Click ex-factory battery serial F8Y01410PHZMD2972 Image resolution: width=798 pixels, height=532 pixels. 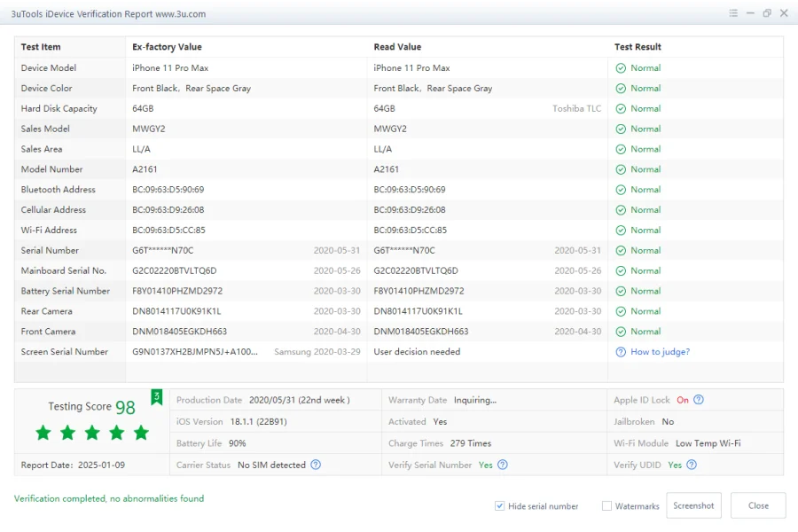coord(177,291)
